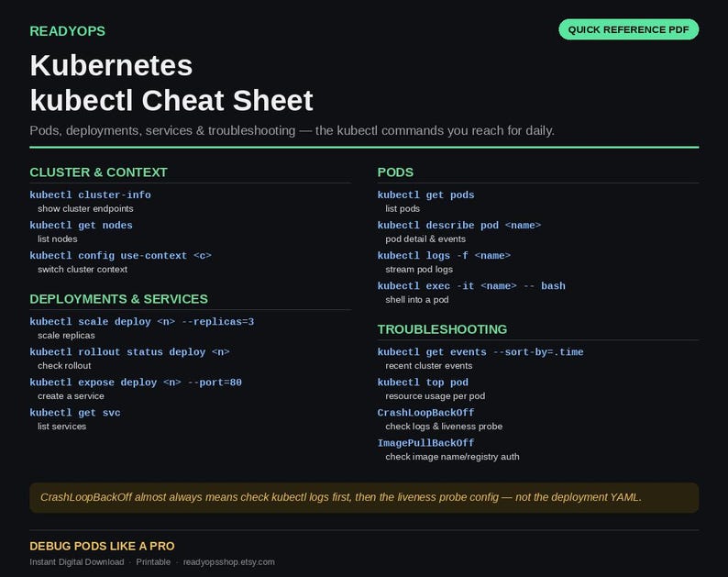This screenshot has height=577, width=728.
Task: Click the QUICK REFERENCE PDF badge
Action: [x=629, y=29]
